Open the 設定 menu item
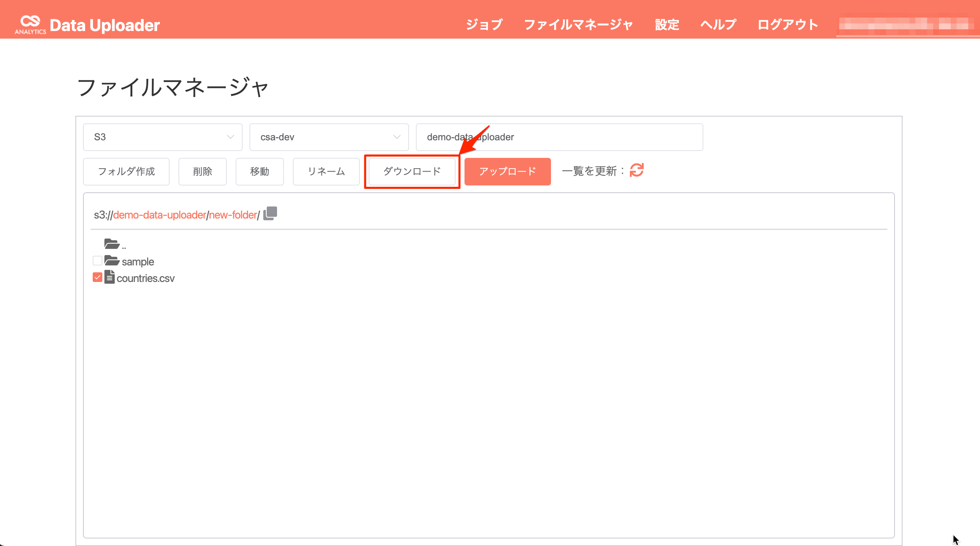This screenshot has height=546, width=980. [x=667, y=24]
